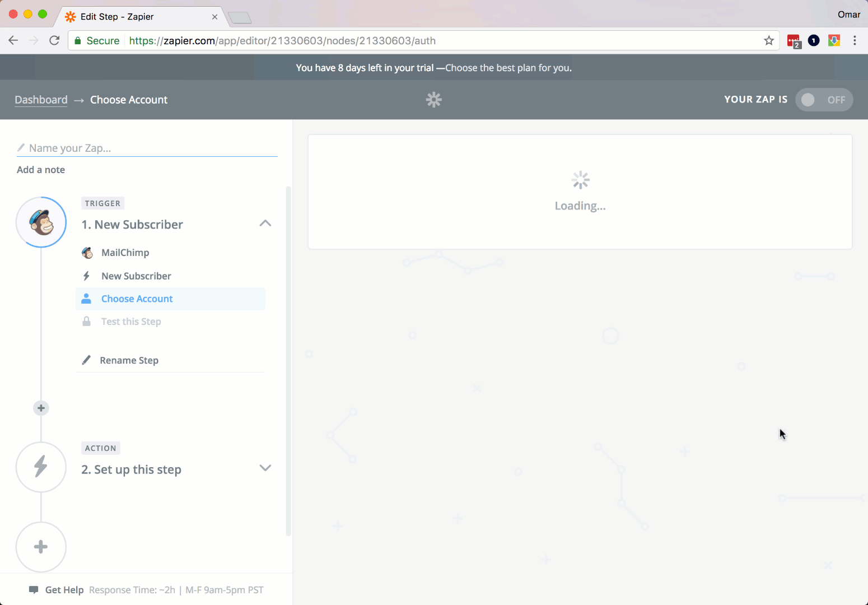Click the bolt icon beside New Subscriber
Image resolution: width=868 pixels, height=605 pixels.
pyautogui.click(x=86, y=276)
